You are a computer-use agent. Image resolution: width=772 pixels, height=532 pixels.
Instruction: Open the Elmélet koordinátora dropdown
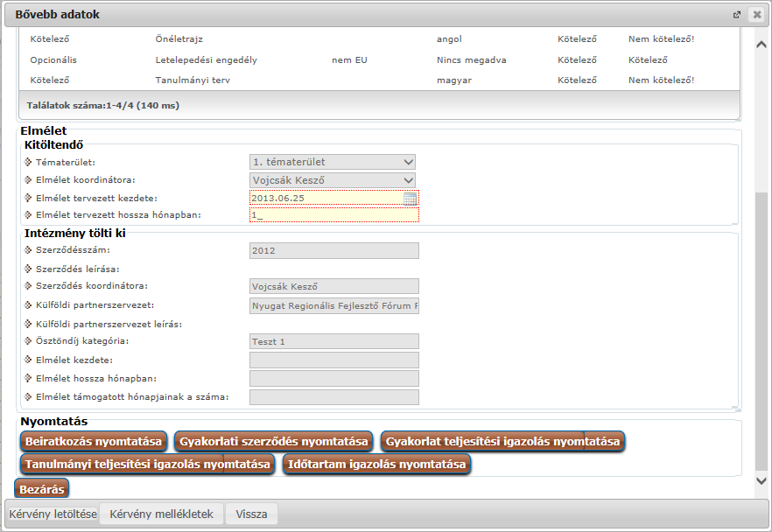point(333,180)
